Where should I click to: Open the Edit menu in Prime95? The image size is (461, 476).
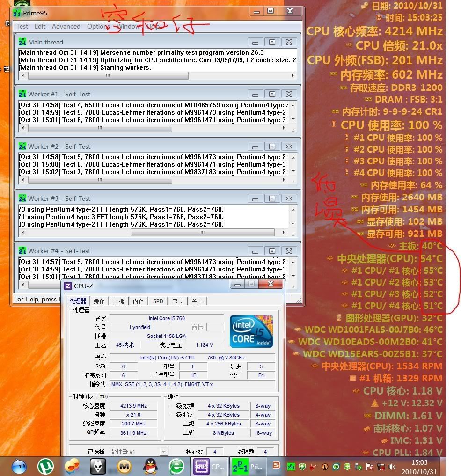(x=40, y=27)
